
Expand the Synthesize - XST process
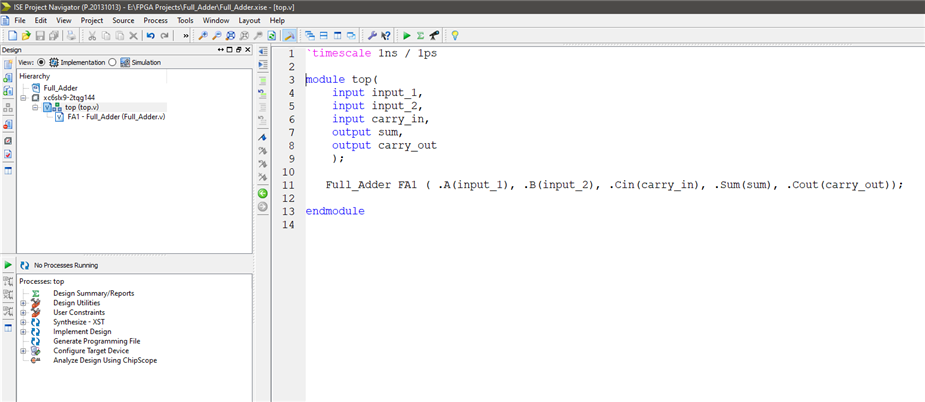24,322
